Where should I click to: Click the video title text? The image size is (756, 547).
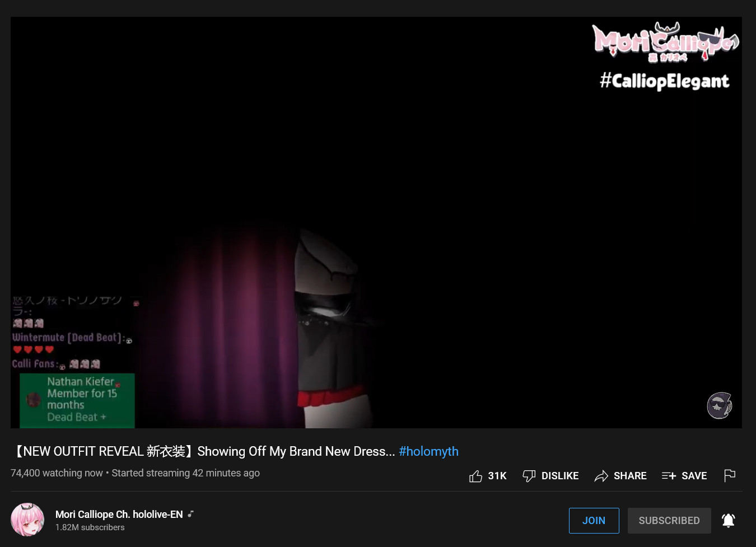pyautogui.click(x=203, y=451)
